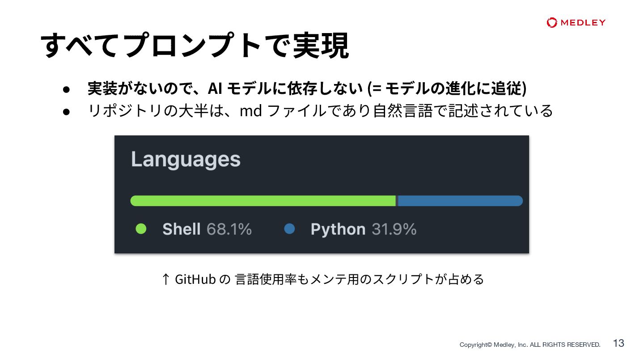Screen dimensions: 644x362
Task: Click the Medley logo icon
Action: coord(552,22)
